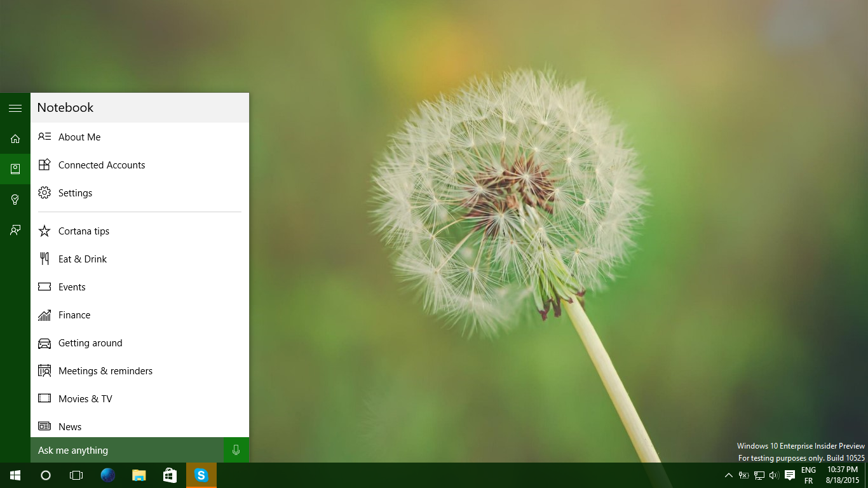Click the Eat & Drink fork icon
Image resolution: width=868 pixels, height=488 pixels.
[44, 259]
